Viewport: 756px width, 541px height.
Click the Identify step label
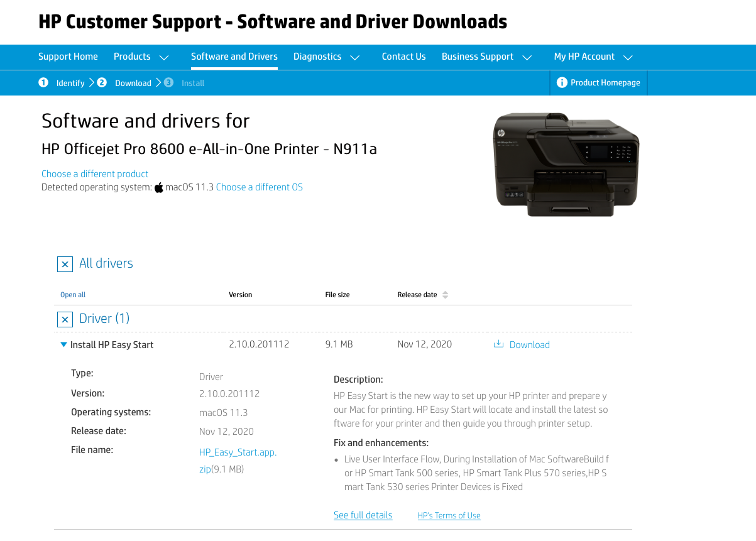click(70, 83)
